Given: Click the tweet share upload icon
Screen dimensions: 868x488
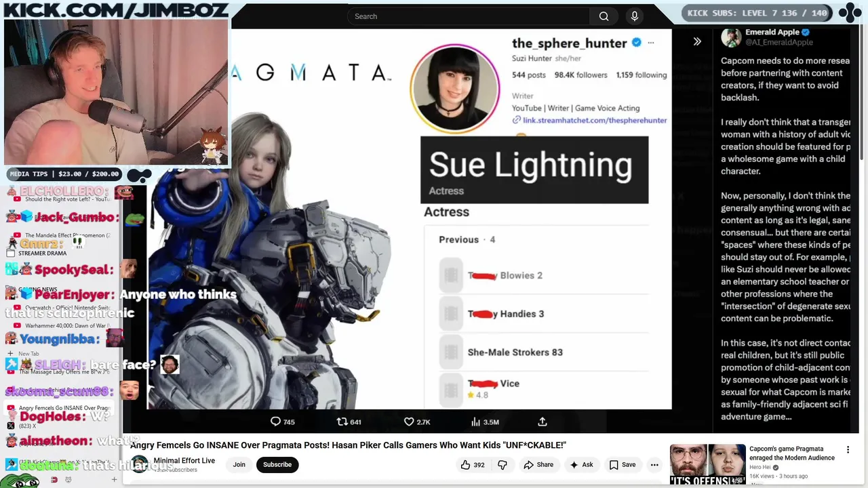Looking at the screenshot, I should [x=542, y=422].
